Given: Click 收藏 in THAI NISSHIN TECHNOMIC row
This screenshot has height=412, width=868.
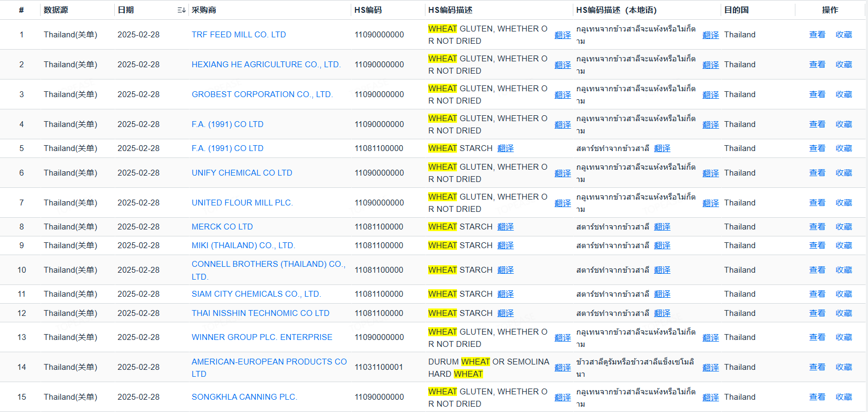Looking at the screenshot, I should pos(844,313).
